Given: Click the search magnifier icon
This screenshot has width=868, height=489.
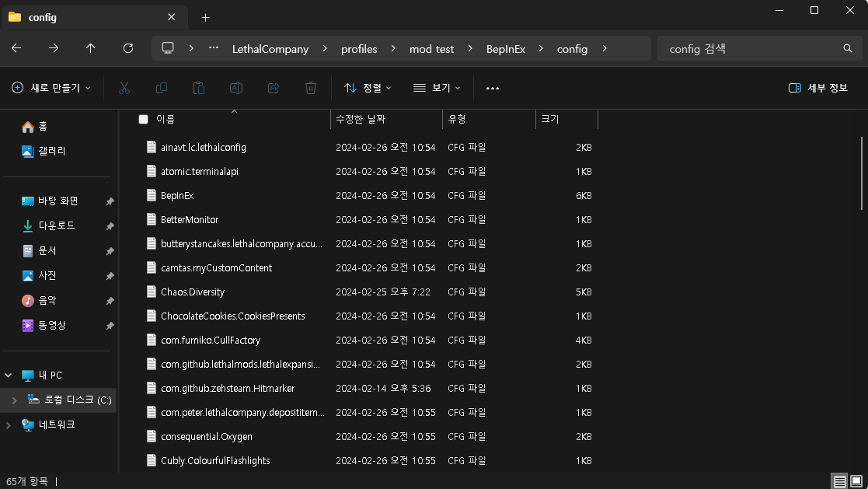Looking at the screenshot, I should [848, 49].
